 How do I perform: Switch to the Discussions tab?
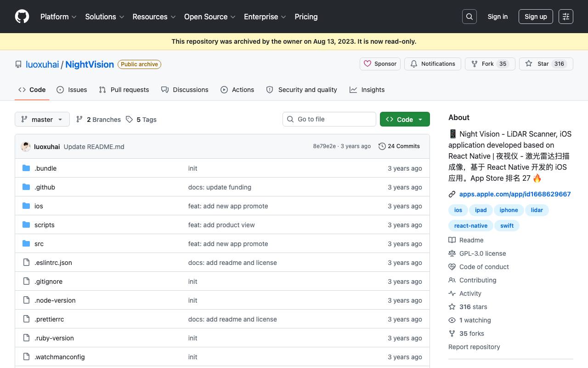(185, 90)
